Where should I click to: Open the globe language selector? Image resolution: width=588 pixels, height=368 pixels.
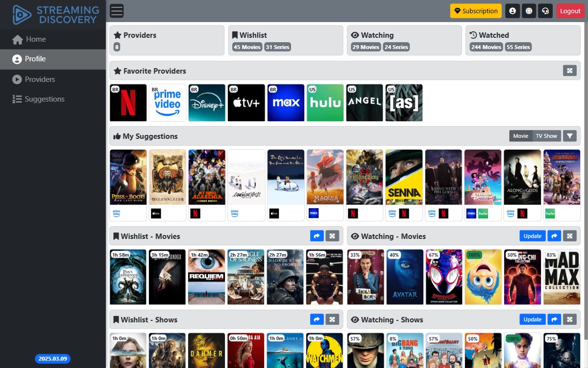529,11
